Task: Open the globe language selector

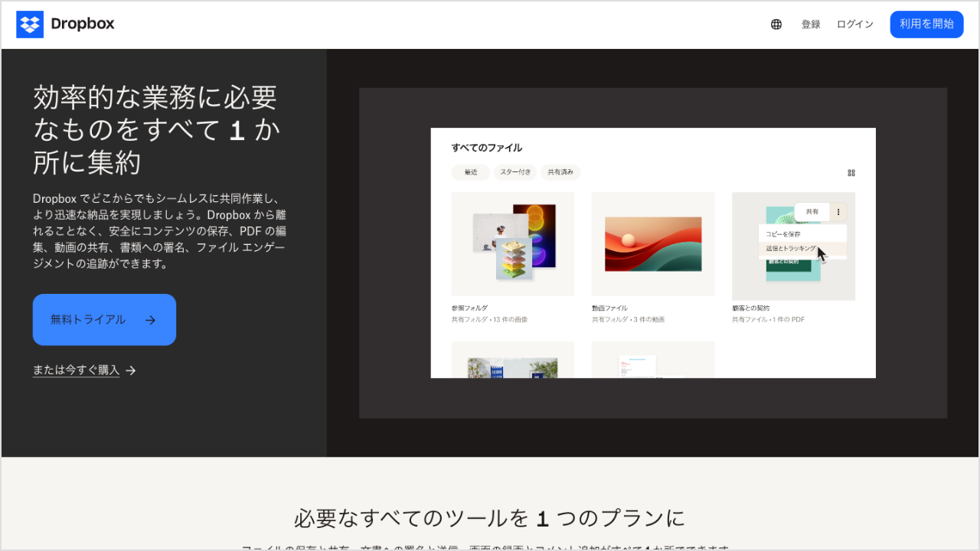Action: (x=776, y=24)
